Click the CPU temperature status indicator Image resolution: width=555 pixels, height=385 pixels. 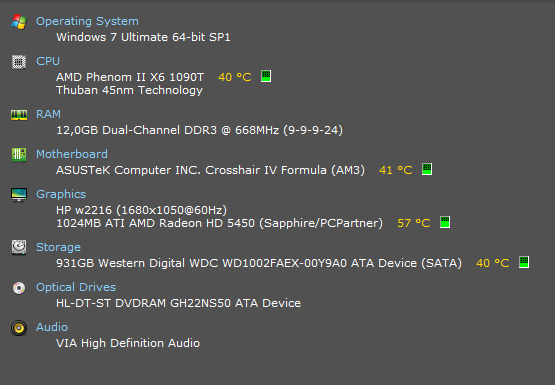point(266,76)
